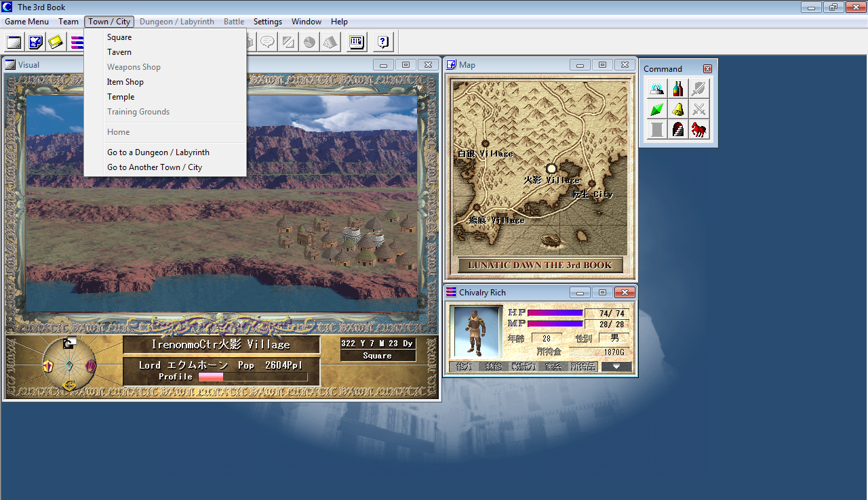Click the question mark help toolbar icon
The image size is (868, 500).
[383, 42]
